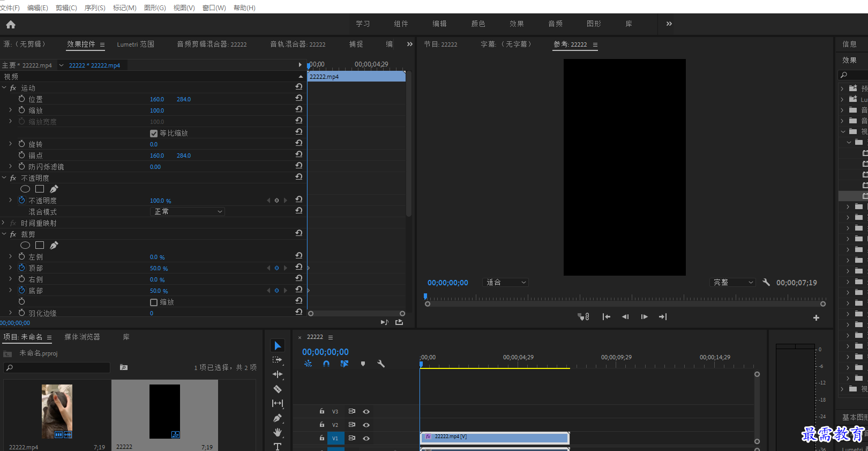Click opacity value 100.0 %
This screenshot has height=451, width=868.
[161, 201]
